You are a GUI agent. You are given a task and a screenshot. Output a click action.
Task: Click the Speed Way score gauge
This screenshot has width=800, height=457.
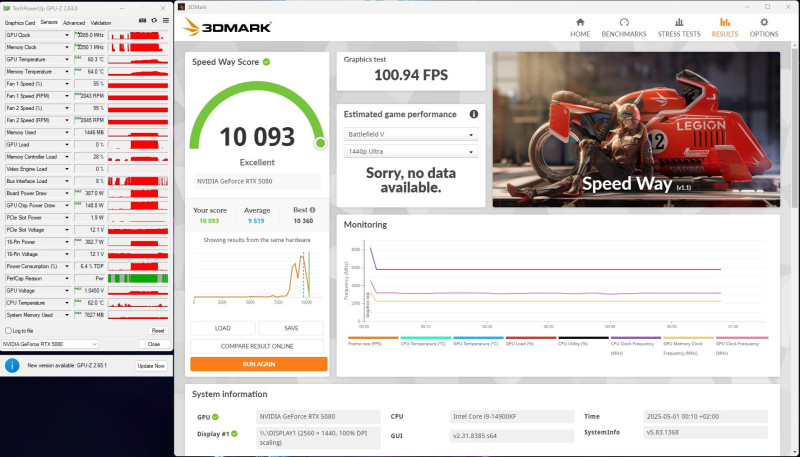pos(257,116)
